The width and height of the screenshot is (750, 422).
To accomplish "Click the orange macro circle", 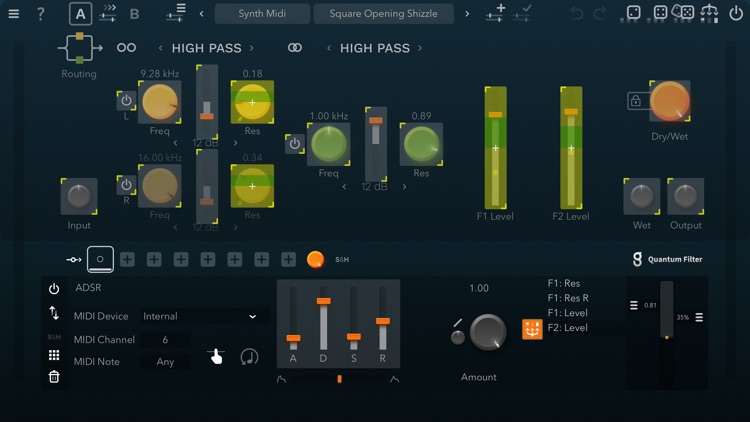I will point(315,259).
